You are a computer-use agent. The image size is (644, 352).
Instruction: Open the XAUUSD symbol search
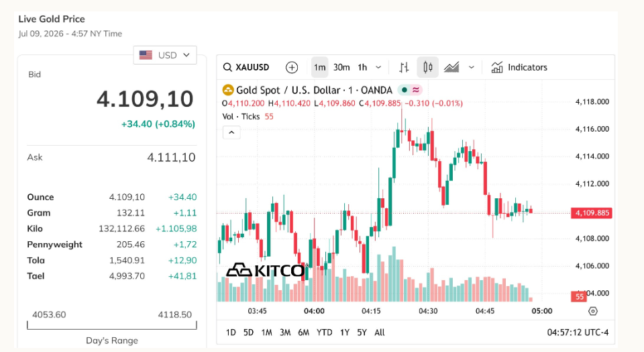(246, 67)
